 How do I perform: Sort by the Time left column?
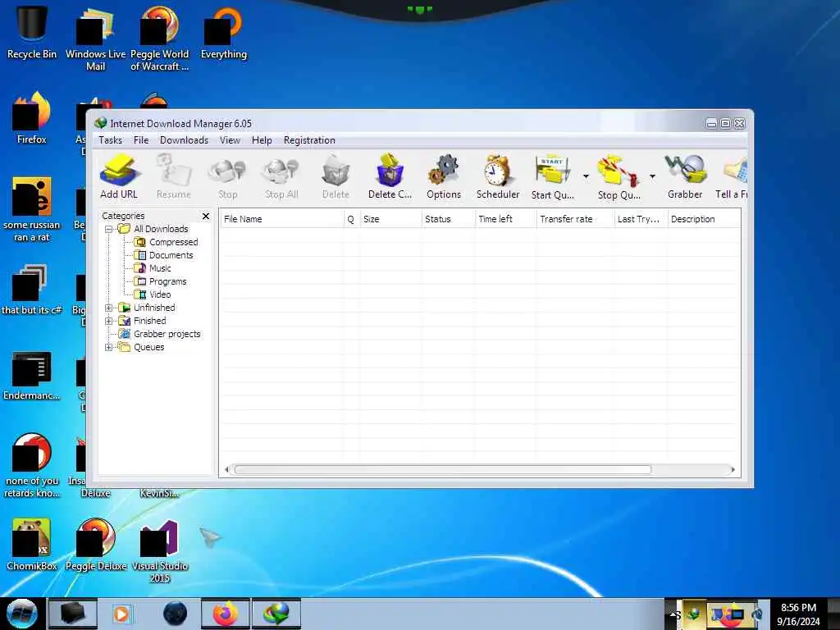(505, 219)
